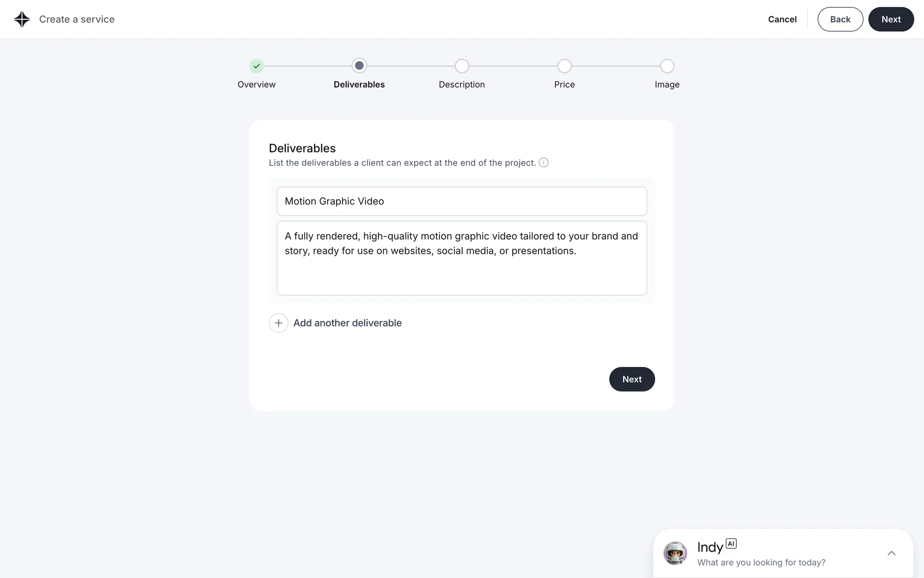The height and width of the screenshot is (578, 924).
Task: Click the Description step label
Action: (462, 85)
